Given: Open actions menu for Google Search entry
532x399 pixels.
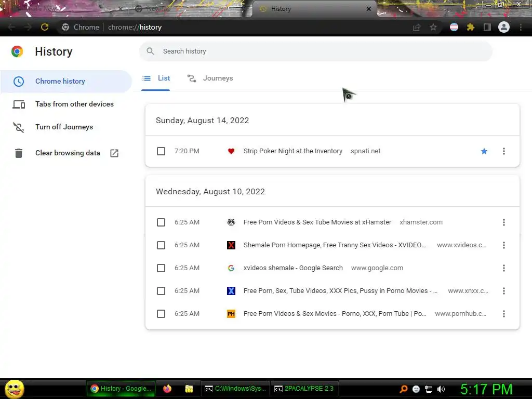Looking at the screenshot, I should [x=504, y=268].
